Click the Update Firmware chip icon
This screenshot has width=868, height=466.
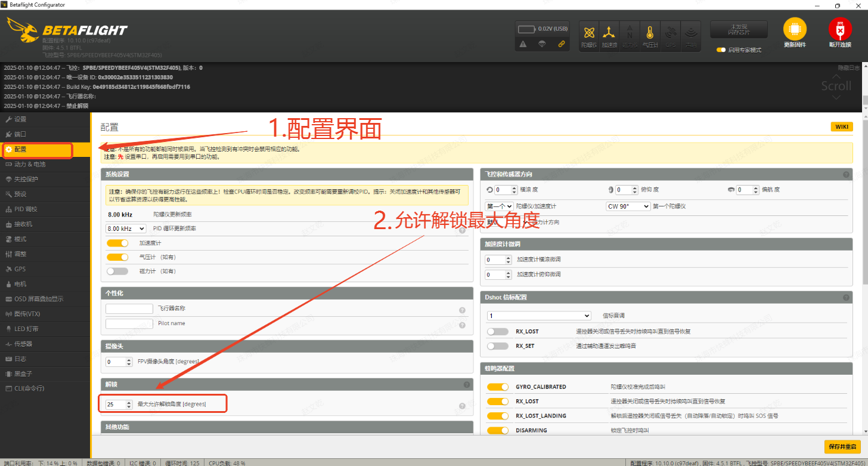[794, 28]
